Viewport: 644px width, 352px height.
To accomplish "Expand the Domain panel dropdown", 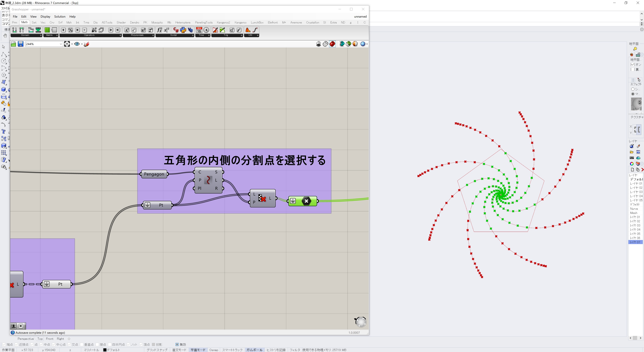I will click(x=41, y=35).
